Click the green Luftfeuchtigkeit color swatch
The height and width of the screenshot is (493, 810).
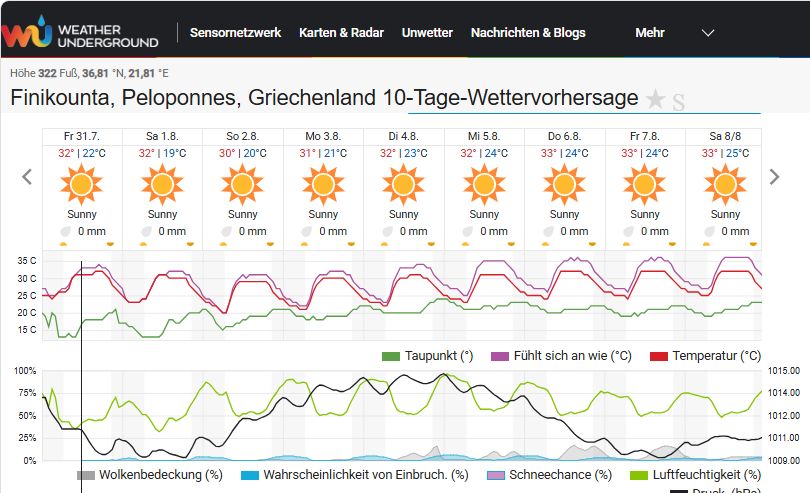(x=639, y=475)
